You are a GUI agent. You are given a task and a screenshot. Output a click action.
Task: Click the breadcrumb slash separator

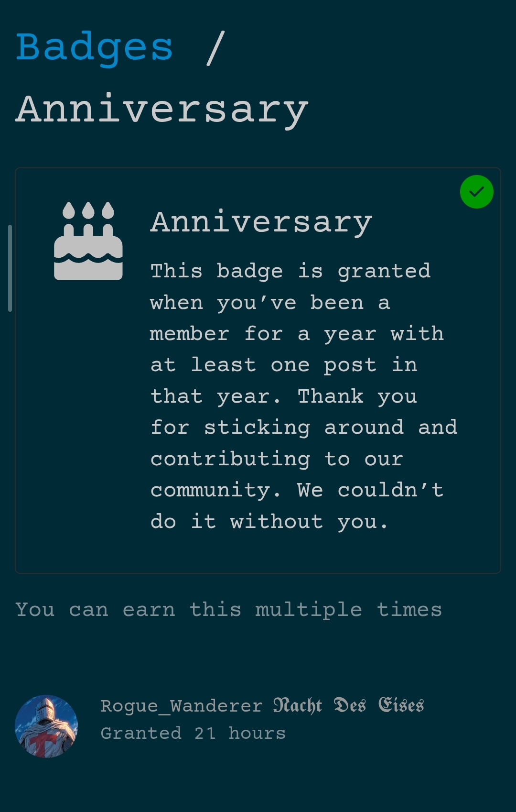pos(215,47)
